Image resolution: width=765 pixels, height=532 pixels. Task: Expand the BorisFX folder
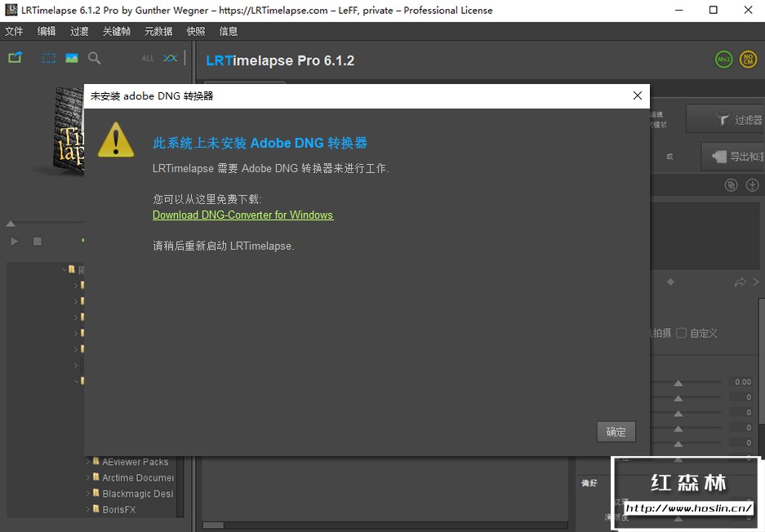(88, 509)
